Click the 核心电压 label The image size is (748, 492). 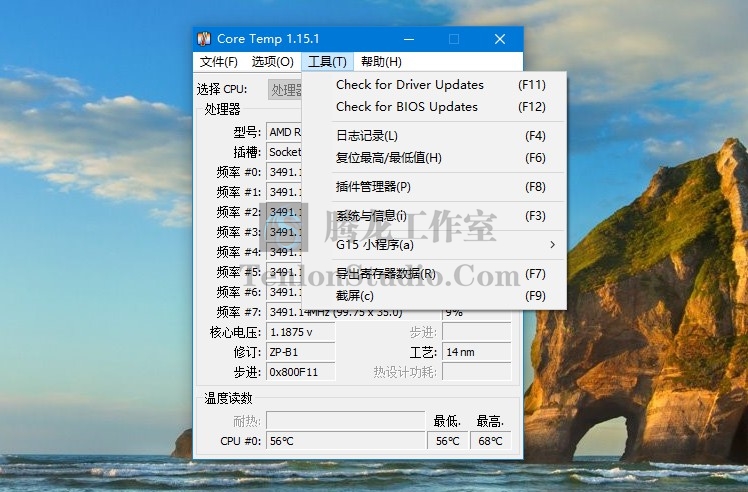pyautogui.click(x=235, y=333)
